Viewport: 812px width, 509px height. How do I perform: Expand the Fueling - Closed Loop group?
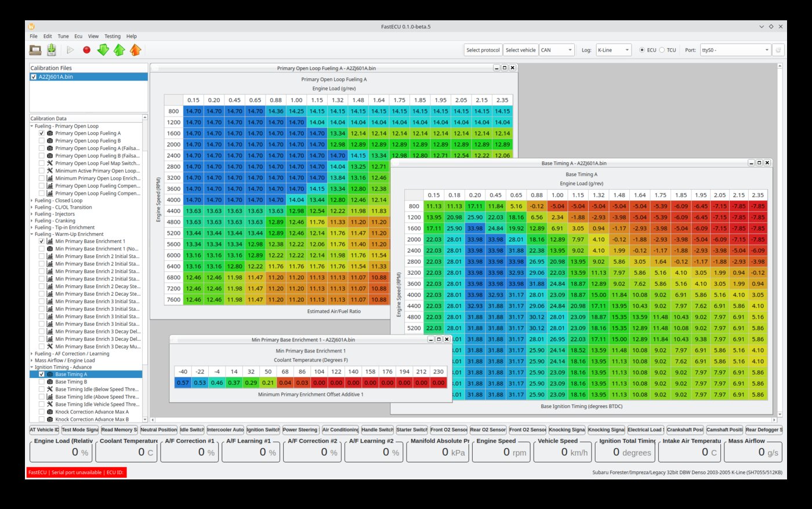coord(32,201)
